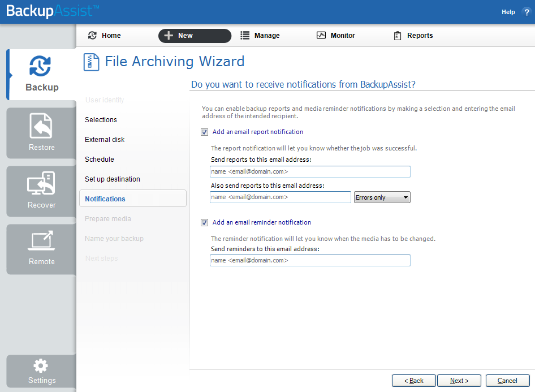Open the Settings gear section
The image size is (535, 392).
[42, 371]
